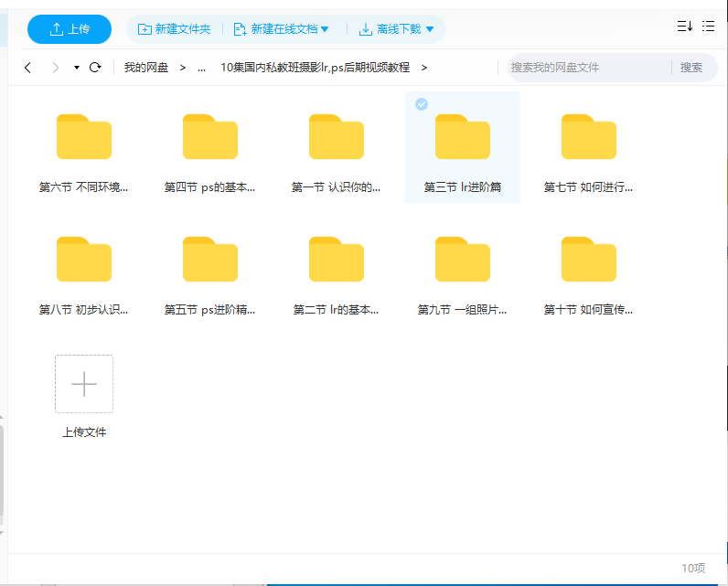Refresh the folder listing

[95, 68]
